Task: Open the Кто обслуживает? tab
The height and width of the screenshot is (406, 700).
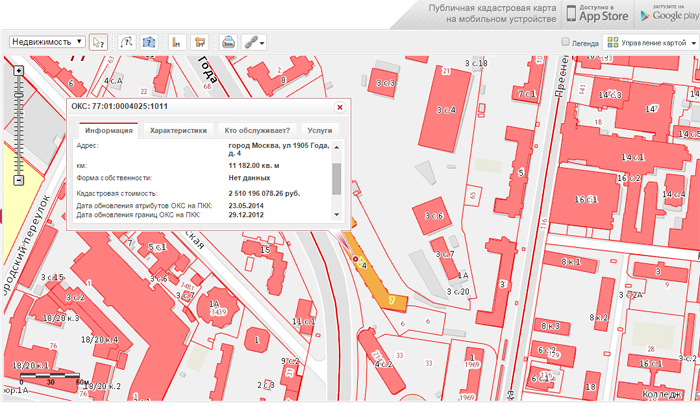Action: 257,130
